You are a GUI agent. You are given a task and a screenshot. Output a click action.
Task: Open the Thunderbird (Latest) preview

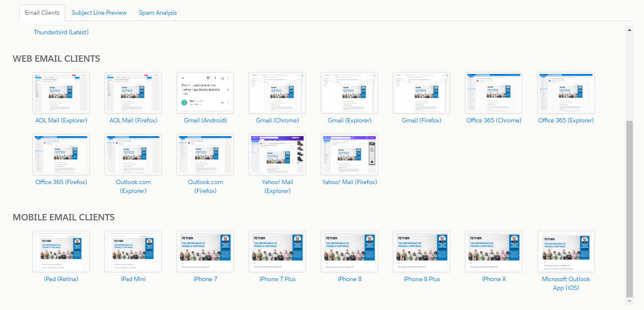tap(61, 32)
